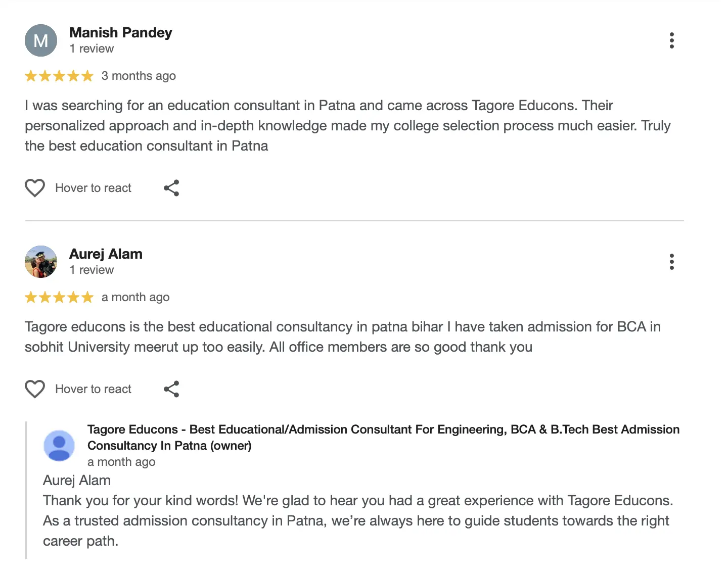Screen dimensions: 728x575
Task: Click the Tagore Educons owner avatar icon
Action: (59, 446)
